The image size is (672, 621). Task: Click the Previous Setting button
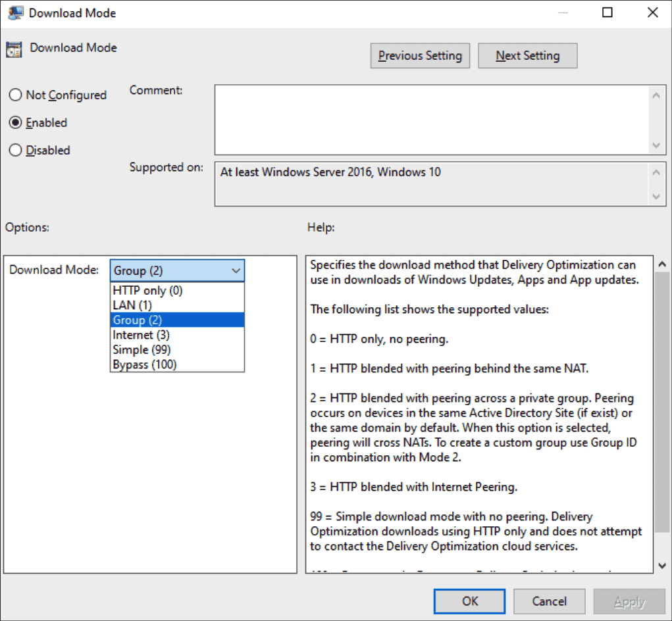pyautogui.click(x=420, y=55)
